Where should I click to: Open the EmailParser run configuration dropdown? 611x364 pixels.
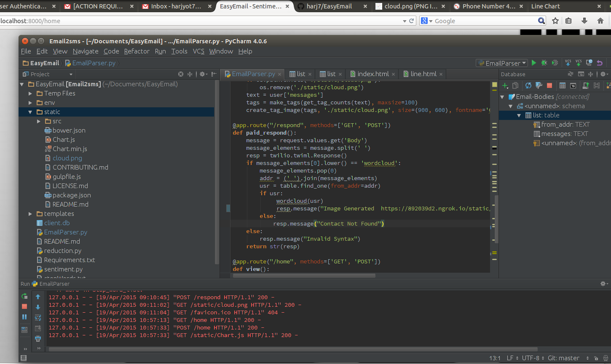(x=502, y=63)
